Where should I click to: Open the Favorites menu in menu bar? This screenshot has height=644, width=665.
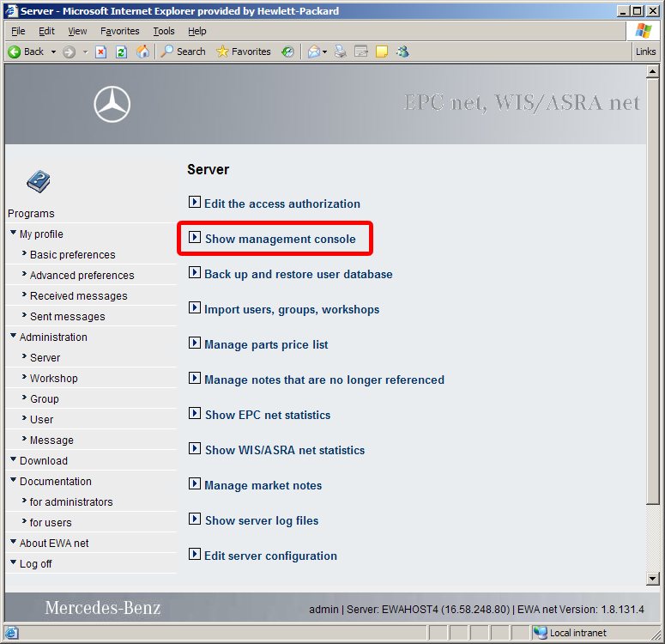[x=119, y=31]
